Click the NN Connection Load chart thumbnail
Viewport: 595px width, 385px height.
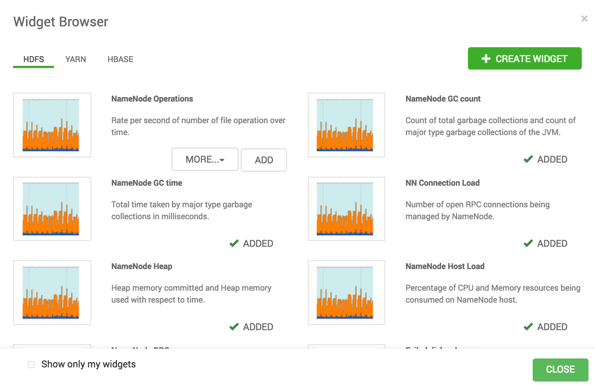coord(346,209)
